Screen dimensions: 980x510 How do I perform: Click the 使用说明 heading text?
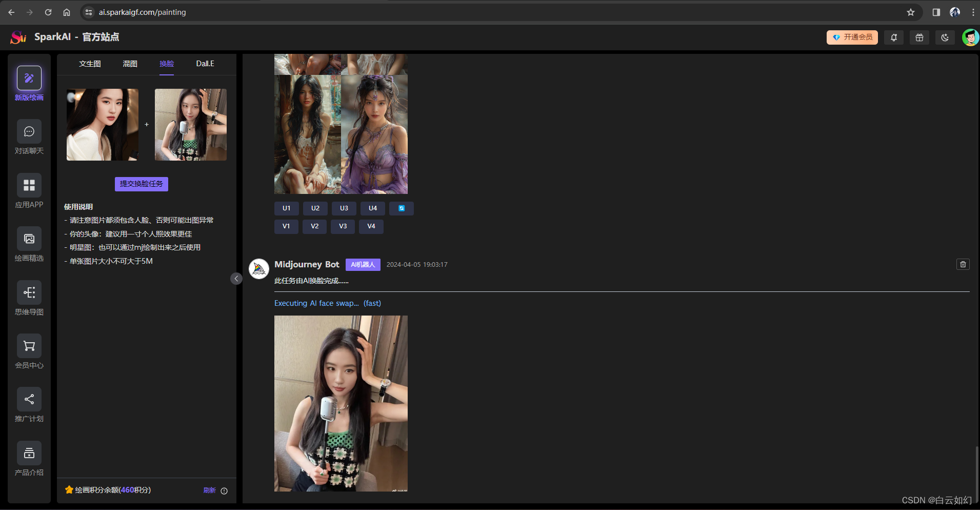coord(78,207)
